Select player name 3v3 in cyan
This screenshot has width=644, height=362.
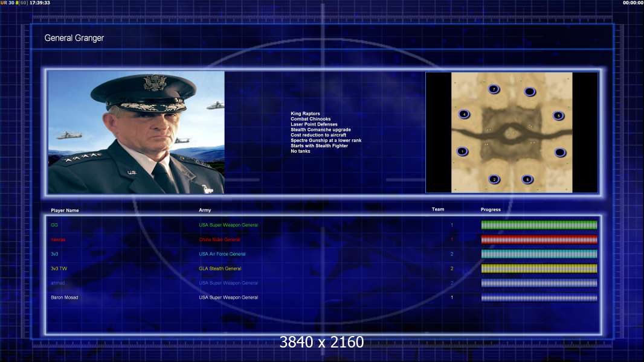click(x=54, y=254)
